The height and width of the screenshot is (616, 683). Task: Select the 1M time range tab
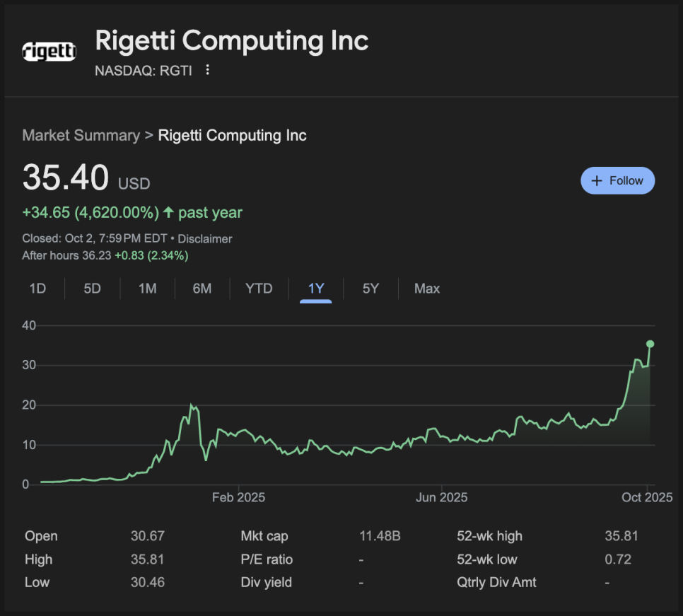point(147,289)
